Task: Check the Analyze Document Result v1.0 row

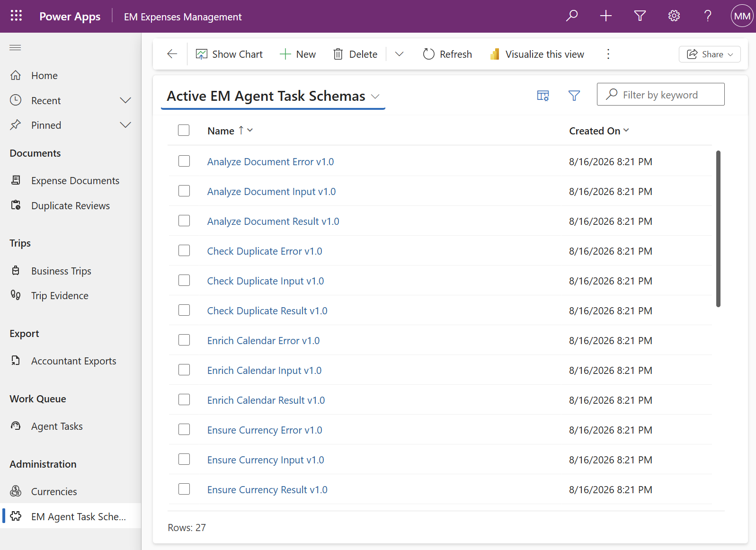Action: click(x=184, y=221)
